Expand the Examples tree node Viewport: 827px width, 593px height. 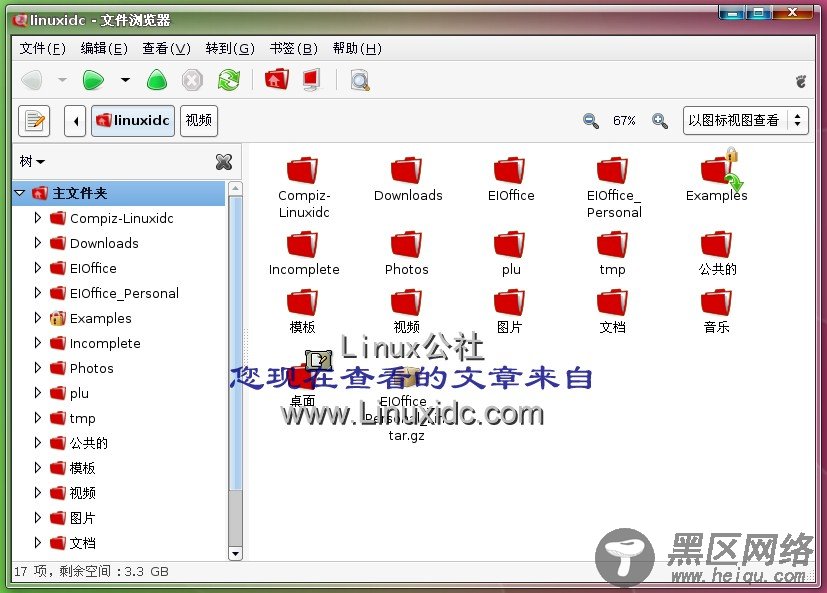(x=37, y=318)
